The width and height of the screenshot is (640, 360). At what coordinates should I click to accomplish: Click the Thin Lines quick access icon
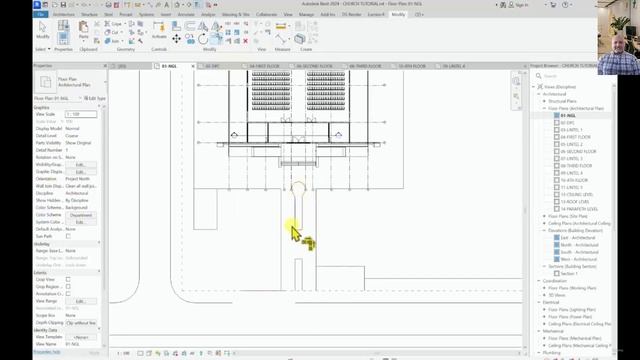coord(198,5)
